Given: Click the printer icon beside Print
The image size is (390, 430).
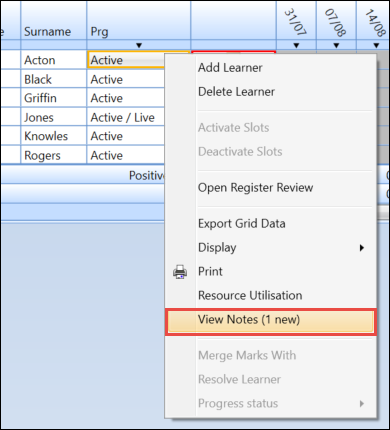Looking at the screenshot, I should click(180, 272).
